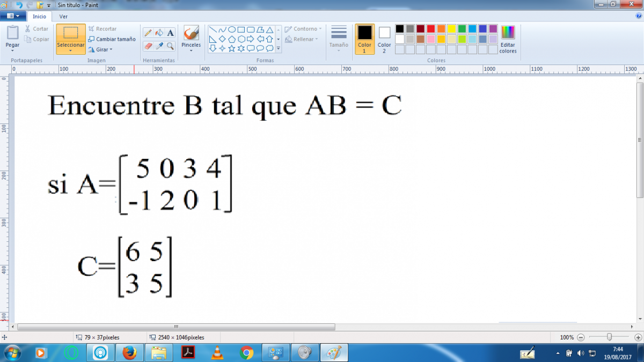Open Editar colores palette editor
The image size is (644, 362).
pos(508,39)
